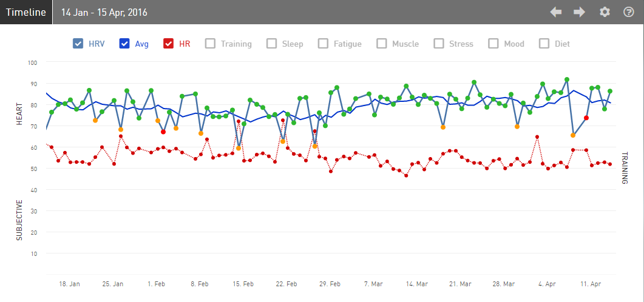Enable the Diet checkbox
Image resolution: width=644 pixels, height=302 pixels.
[544, 44]
